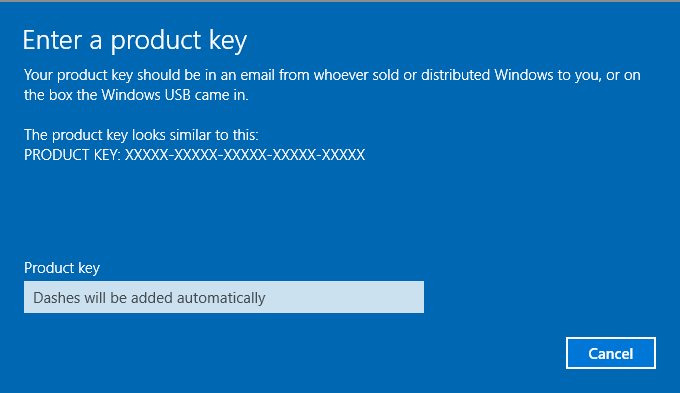Click the 'PRODUCT KEY:' prefix text
Image resolution: width=680 pixels, height=393 pixels.
[x=72, y=155]
